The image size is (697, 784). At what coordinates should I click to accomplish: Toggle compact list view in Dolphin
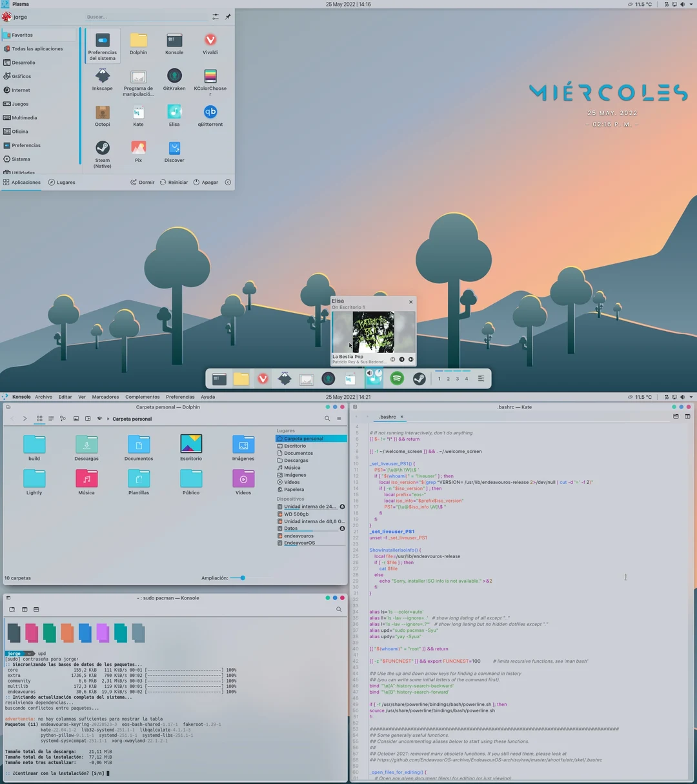tap(63, 418)
